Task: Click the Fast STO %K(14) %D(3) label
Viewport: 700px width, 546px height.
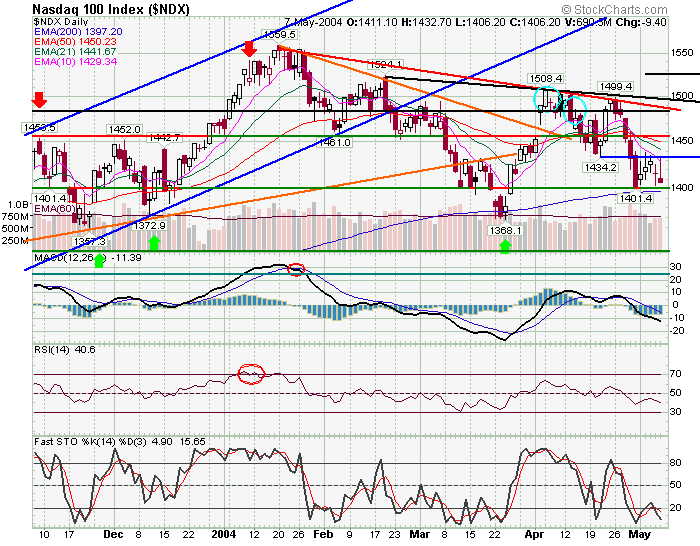Action: pos(90,442)
